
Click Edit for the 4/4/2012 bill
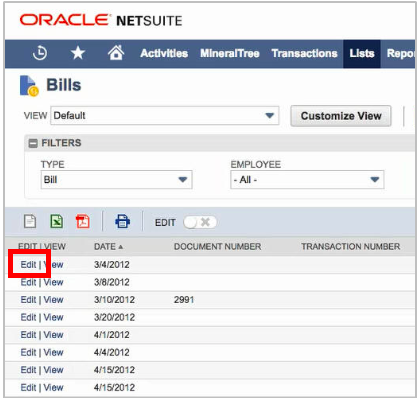(x=28, y=352)
